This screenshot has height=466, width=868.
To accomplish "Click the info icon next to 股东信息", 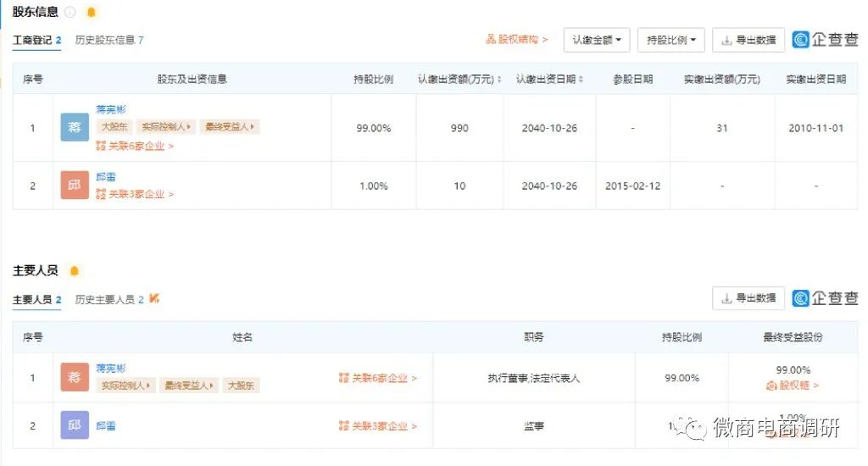I will click(x=70, y=12).
